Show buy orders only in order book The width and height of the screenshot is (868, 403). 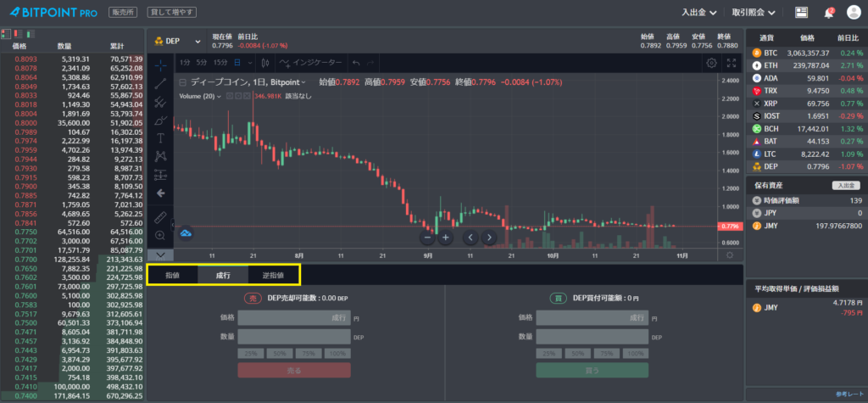click(31, 34)
